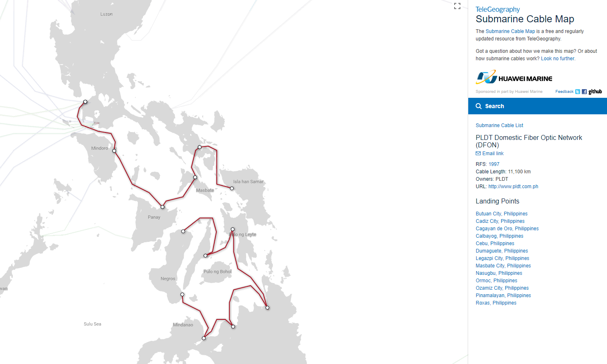Click the 'Mindanao' map label
Viewport: 607px width, 364px height.
[183, 325]
